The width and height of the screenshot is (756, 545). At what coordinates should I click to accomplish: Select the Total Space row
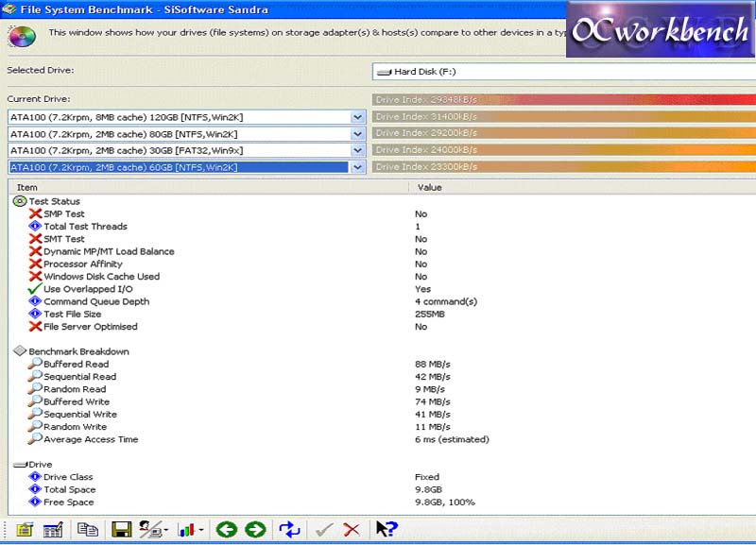[x=382, y=489]
